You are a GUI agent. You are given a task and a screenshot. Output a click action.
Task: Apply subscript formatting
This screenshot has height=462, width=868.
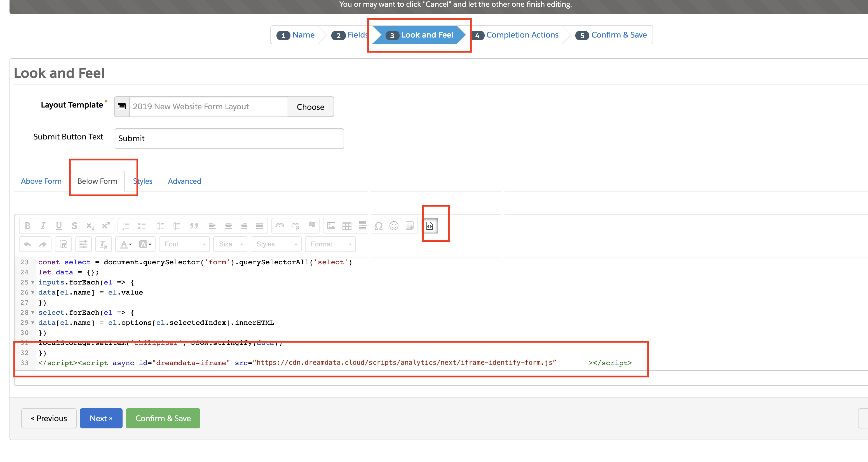[90, 226]
